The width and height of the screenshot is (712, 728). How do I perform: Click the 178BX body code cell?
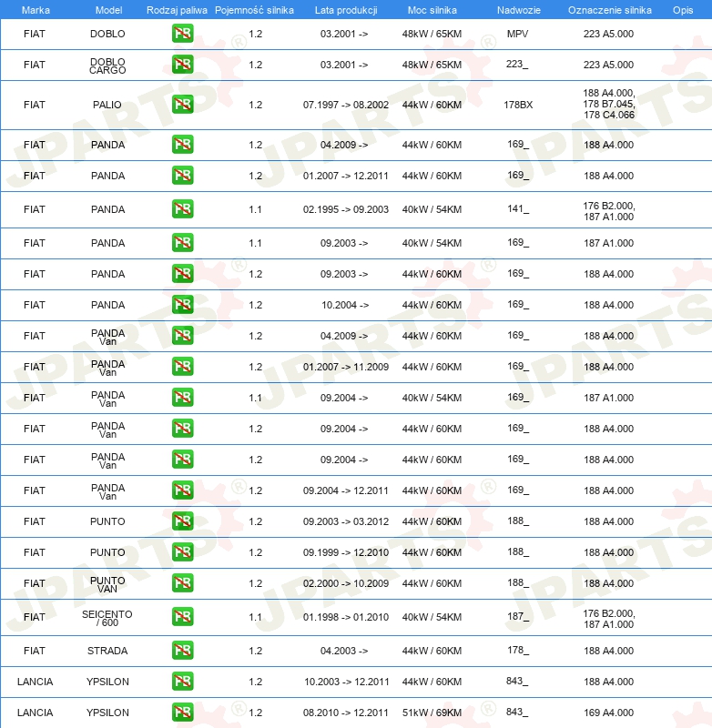(518, 105)
